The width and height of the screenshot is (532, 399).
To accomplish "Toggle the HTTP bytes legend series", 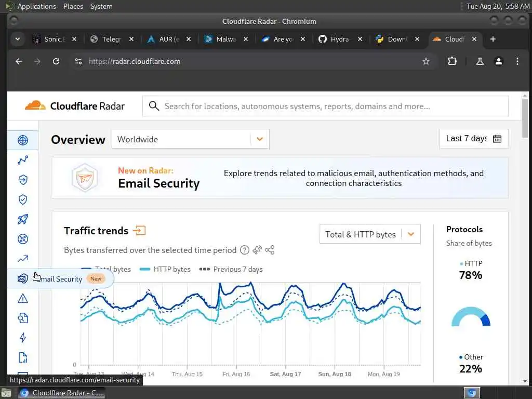I will coord(165,269).
